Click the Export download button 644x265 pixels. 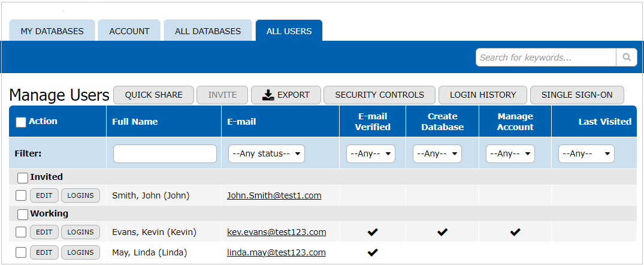286,95
